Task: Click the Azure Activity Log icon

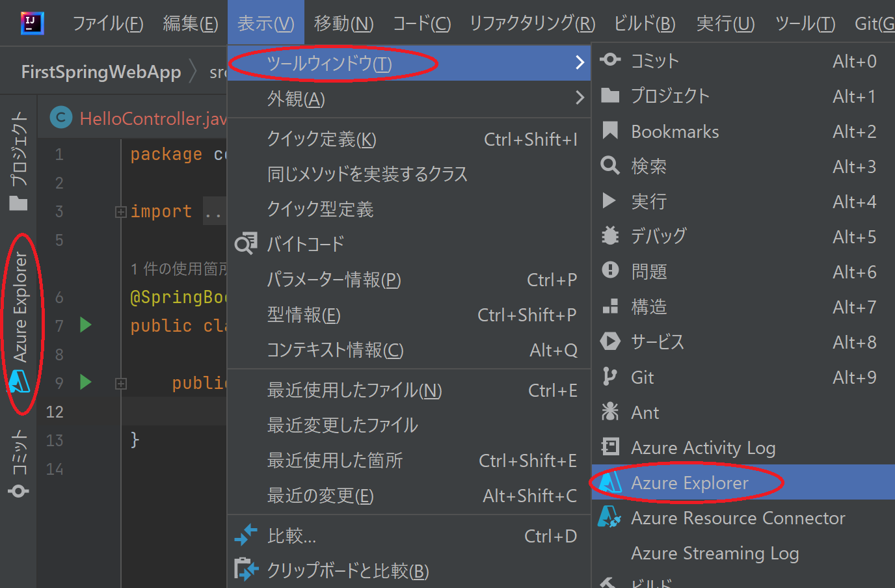Action: (610, 447)
